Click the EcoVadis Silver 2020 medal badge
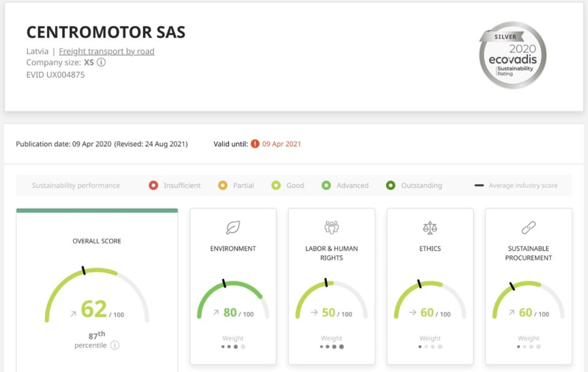The height and width of the screenshot is (372, 588). pos(512,55)
